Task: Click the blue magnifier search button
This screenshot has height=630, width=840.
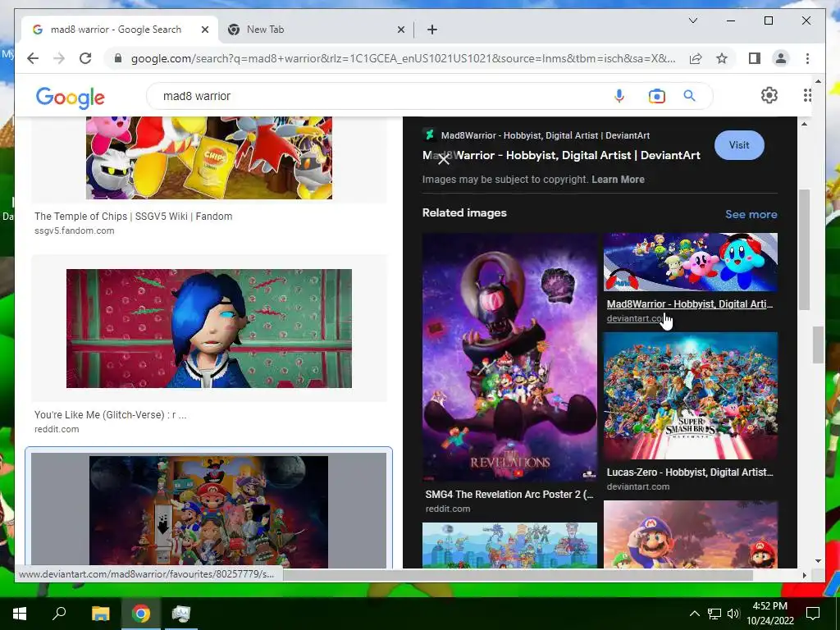Action: 689,96
